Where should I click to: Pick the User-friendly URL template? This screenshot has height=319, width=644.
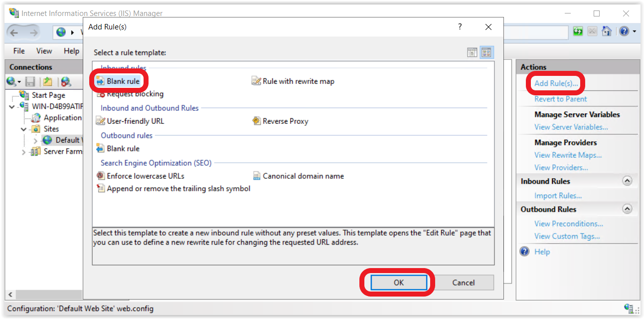click(x=130, y=121)
